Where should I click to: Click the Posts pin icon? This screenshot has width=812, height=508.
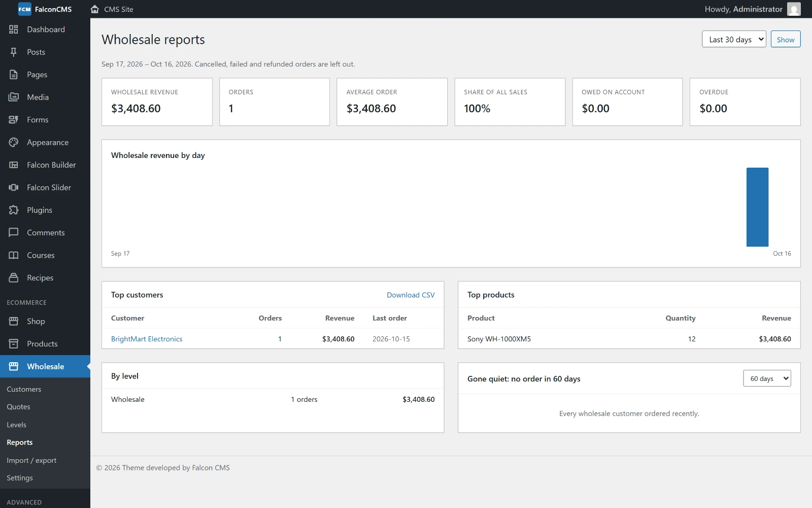pyautogui.click(x=14, y=52)
